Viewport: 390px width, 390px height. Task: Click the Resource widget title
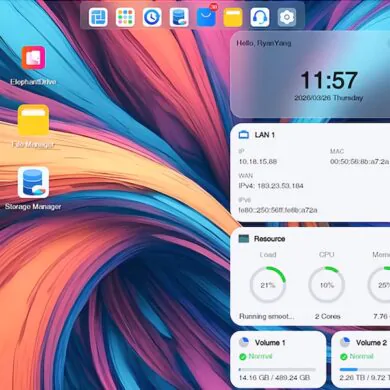(269, 239)
